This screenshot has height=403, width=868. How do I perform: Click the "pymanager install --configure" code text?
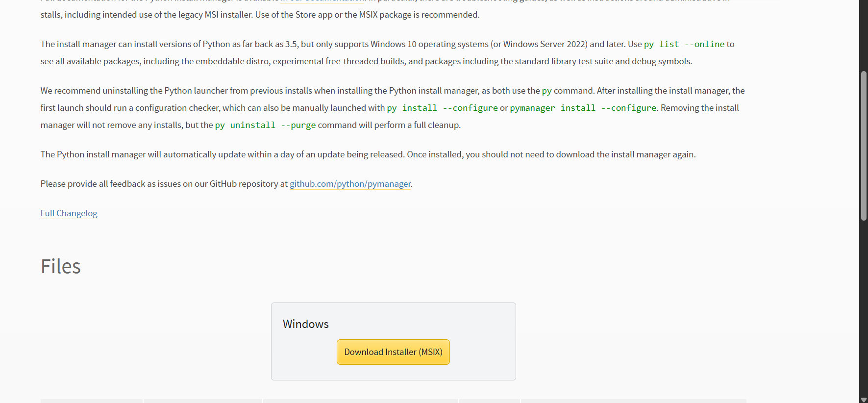(x=583, y=108)
